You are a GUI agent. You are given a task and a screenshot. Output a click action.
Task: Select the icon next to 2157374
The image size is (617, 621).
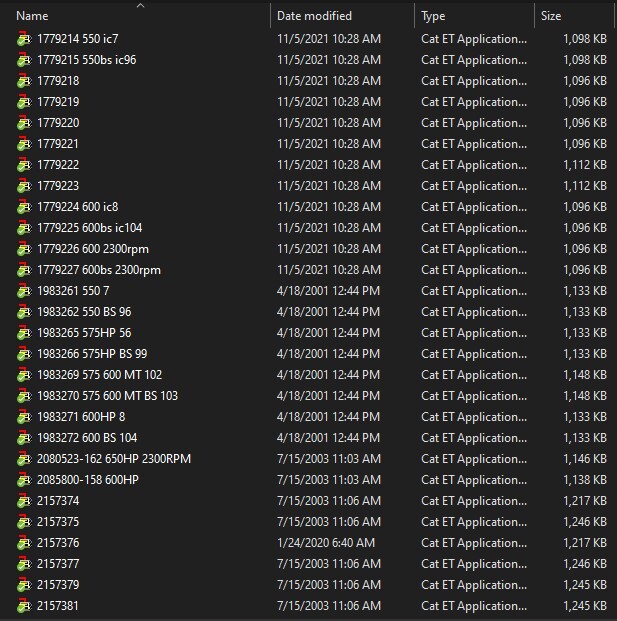pyautogui.click(x=24, y=501)
